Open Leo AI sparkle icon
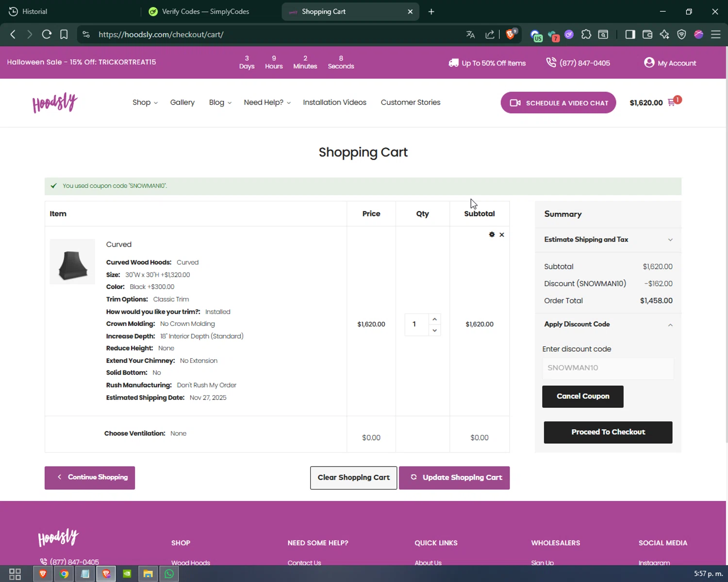The height and width of the screenshot is (582, 728). (664, 34)
